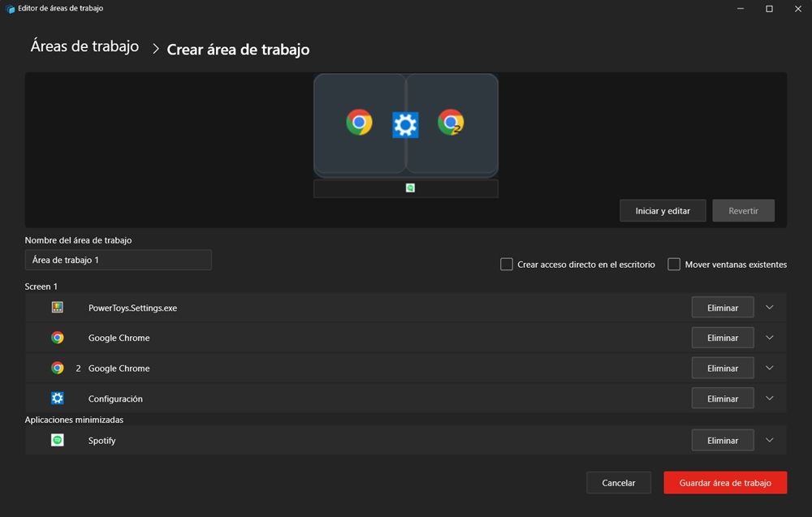
Task: Click the second Google Chrome list icon
Action: [x=58, y=368]
